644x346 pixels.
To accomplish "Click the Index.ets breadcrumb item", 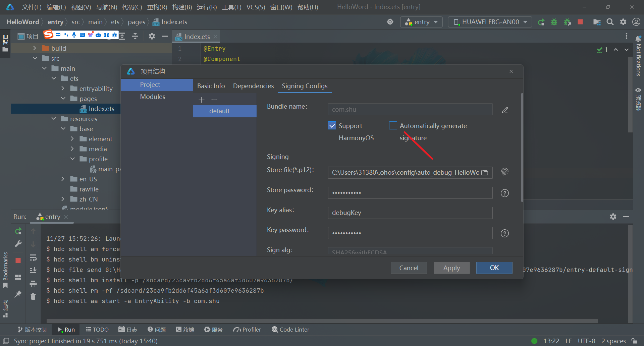I will [170, 22].
